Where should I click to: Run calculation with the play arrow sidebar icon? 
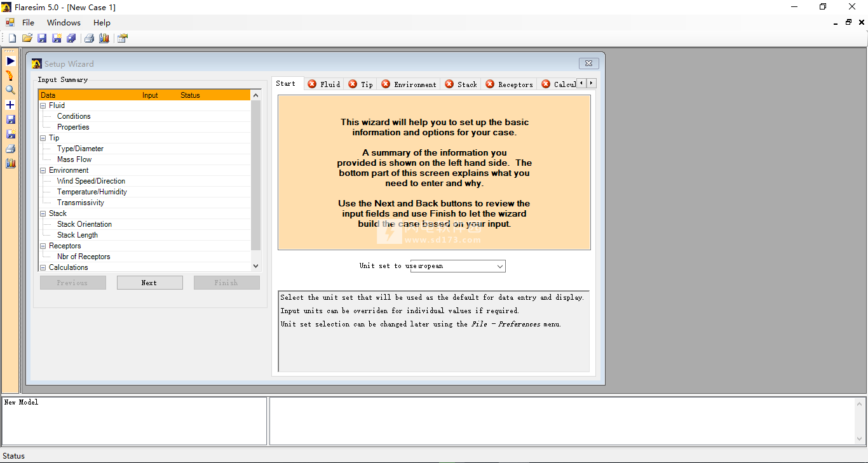tap(10, 61)
